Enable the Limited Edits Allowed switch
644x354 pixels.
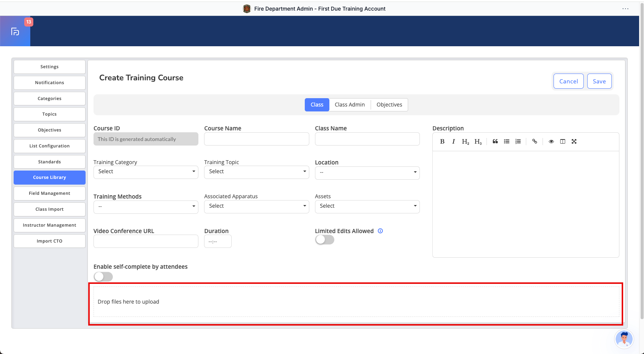[x=324, y=240]
